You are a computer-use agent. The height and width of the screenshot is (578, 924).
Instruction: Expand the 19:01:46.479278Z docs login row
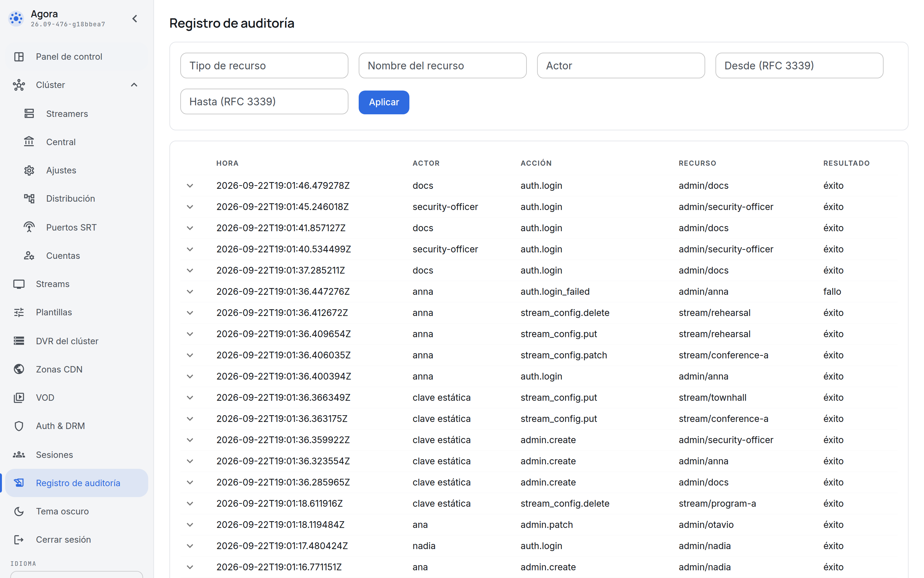tap(190, 186)
